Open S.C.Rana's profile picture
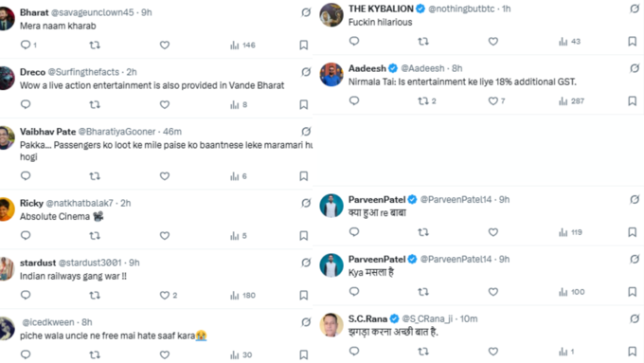644x363 pixels. coord(331,325)
